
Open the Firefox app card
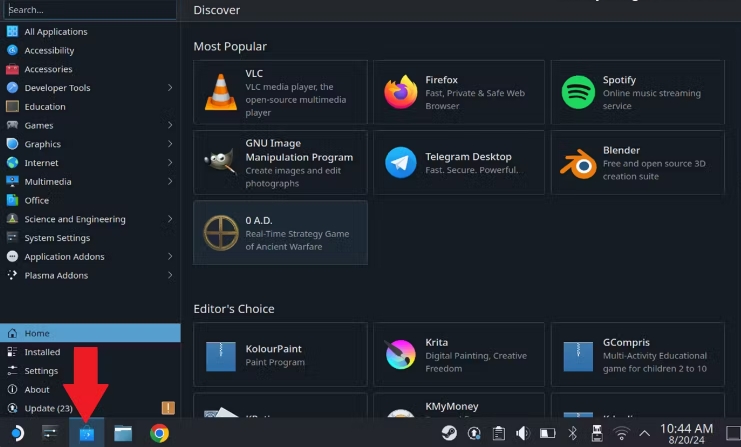click(458, 92)
